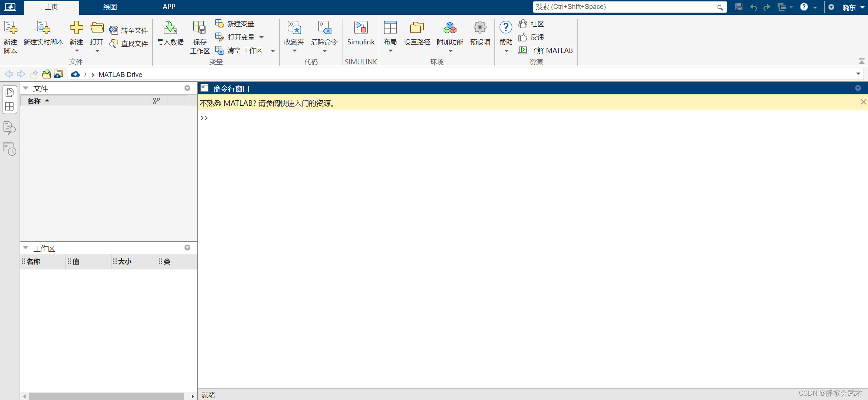Open the 布局 layout icon
Screen dimensions: 868x400
tap(390, 28)
